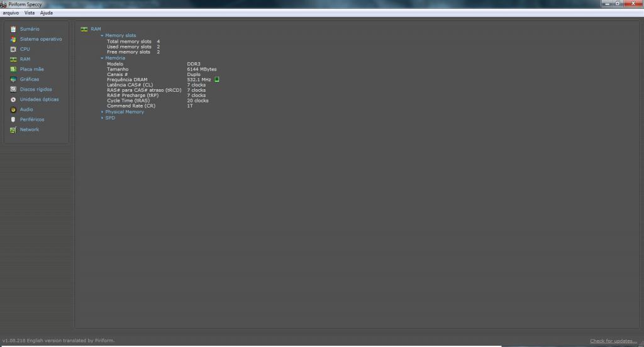Open the Discos rígidos section label

tap(36, 89)
